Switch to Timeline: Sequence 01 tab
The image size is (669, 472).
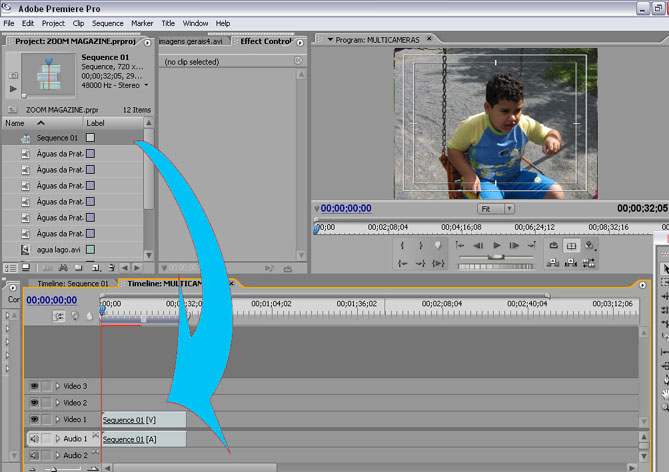pos(72,284)
